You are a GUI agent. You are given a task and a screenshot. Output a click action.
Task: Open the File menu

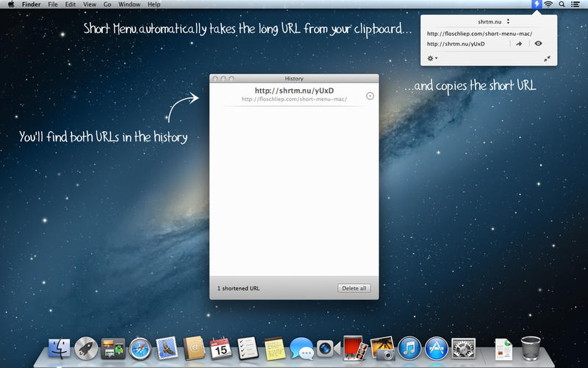coord(53,4)
